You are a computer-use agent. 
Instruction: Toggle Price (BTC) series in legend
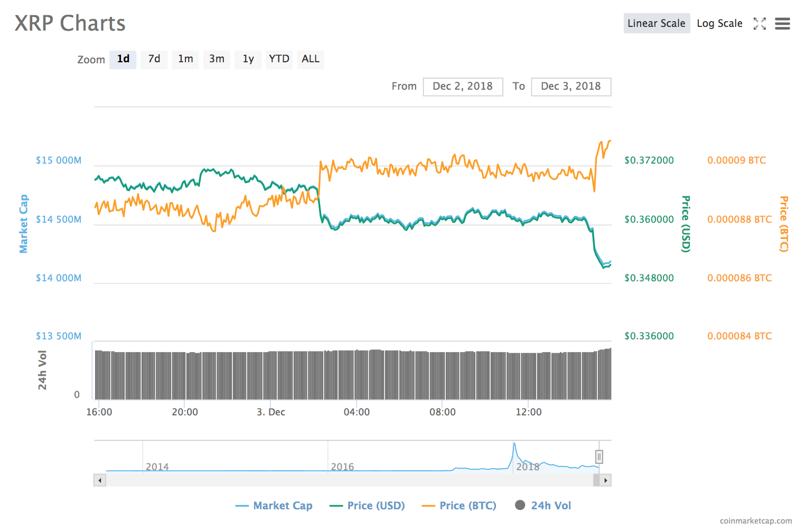pos(459,506)
